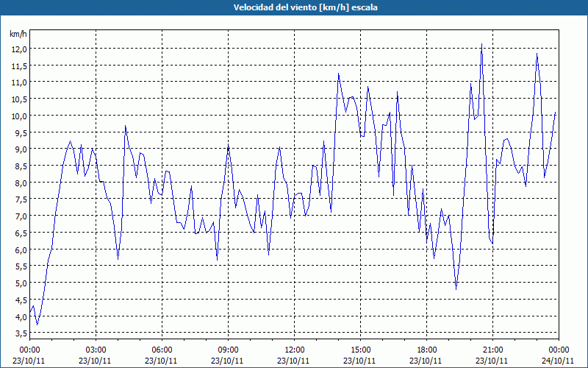Click the 6,5 y-axis label

pyautogui.click(x=21, y=233)
